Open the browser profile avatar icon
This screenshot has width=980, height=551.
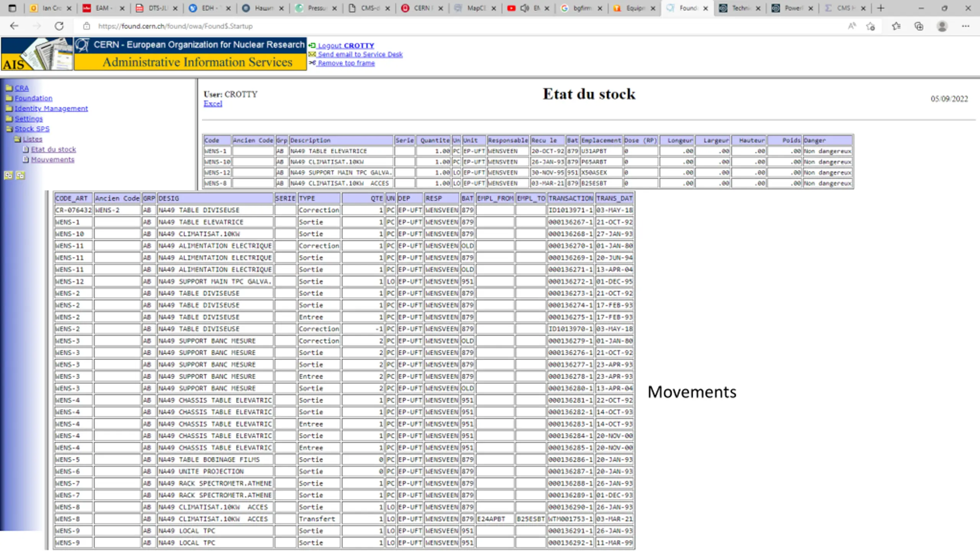point(942,26)
